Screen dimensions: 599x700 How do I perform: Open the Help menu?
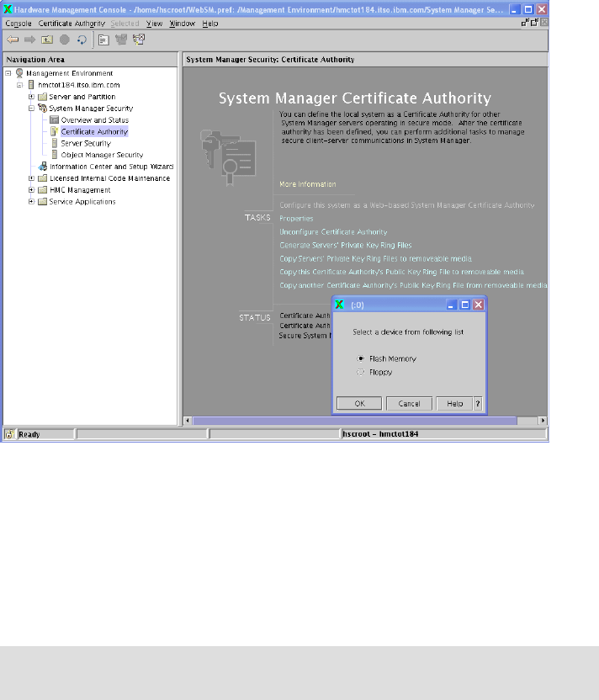209,24
